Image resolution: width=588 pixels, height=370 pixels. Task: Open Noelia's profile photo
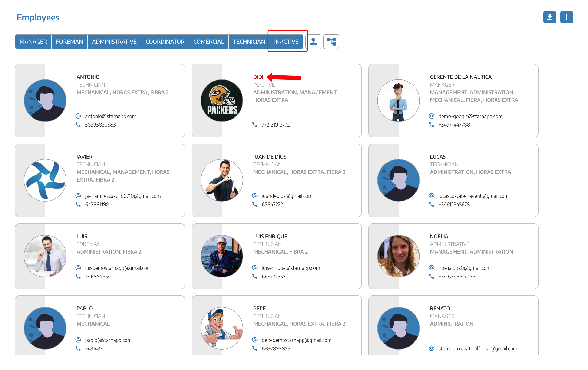click(399, 256)
